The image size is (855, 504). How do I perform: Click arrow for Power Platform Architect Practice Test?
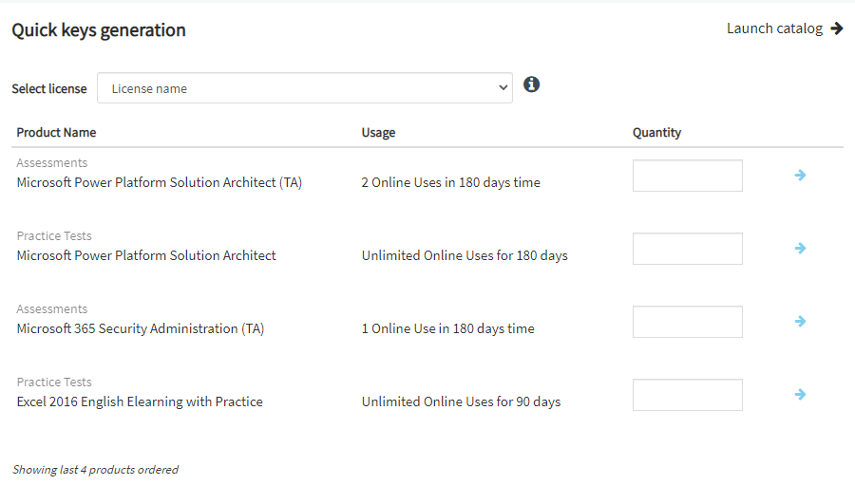pos(800,249)
